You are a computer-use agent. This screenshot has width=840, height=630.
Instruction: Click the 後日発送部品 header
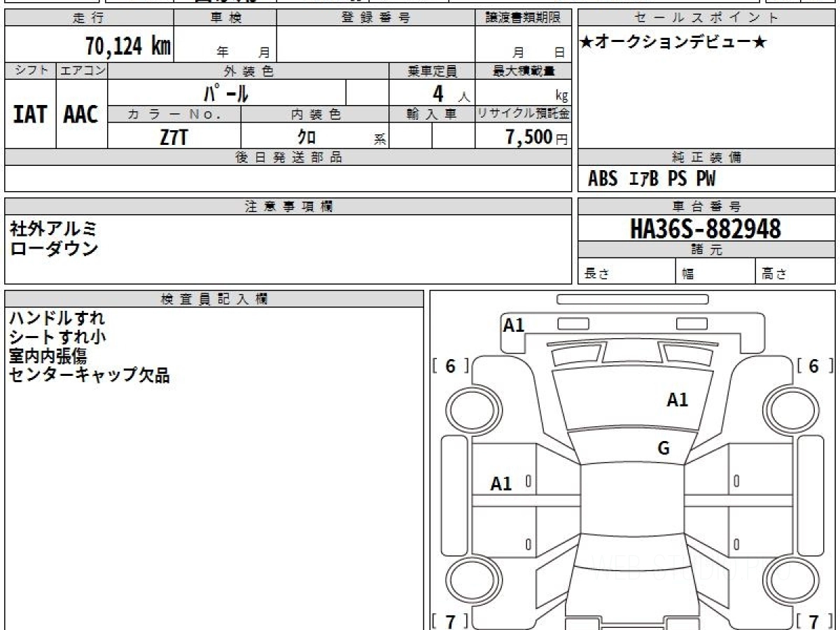click(288, 157)
